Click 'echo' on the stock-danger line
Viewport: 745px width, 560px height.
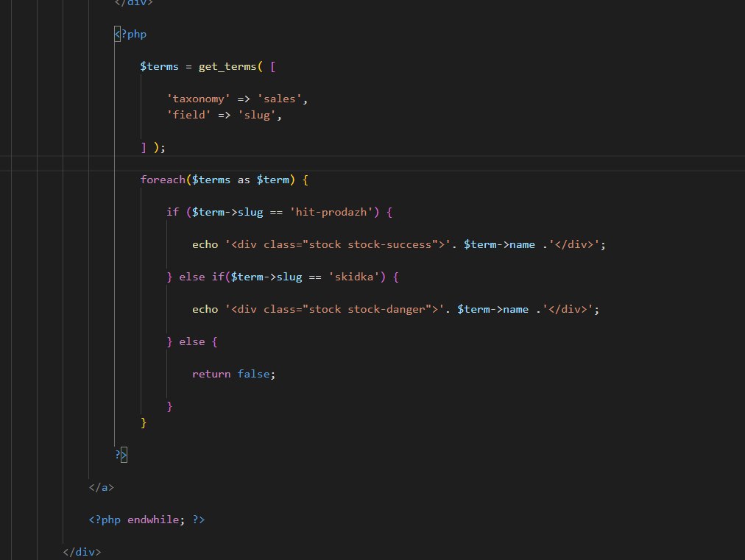click(205, 309)
